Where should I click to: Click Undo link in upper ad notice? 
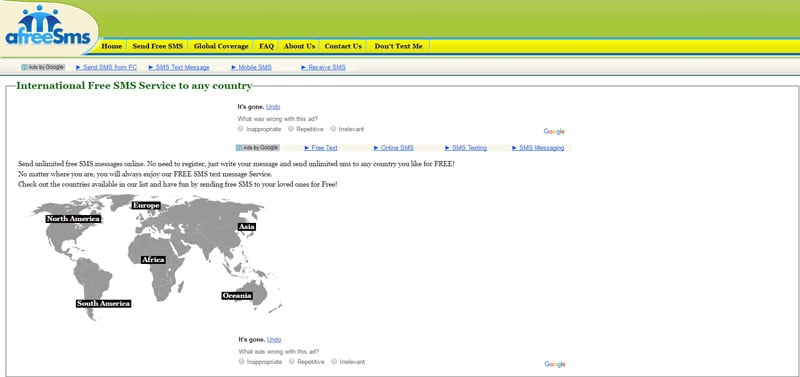click(x=273, y=107)
